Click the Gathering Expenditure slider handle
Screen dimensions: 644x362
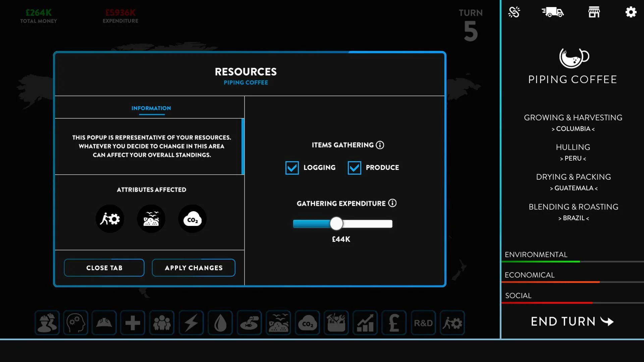tap(336, 224)
